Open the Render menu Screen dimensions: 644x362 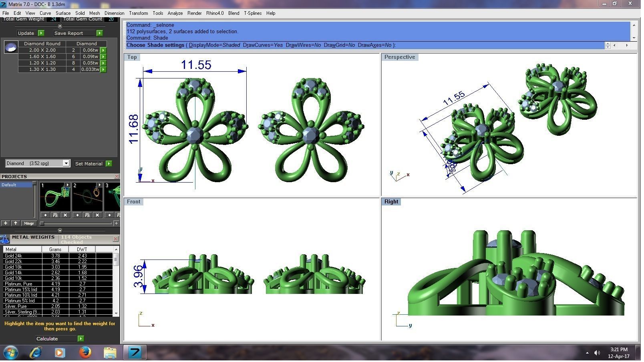[x=195, y=13]
